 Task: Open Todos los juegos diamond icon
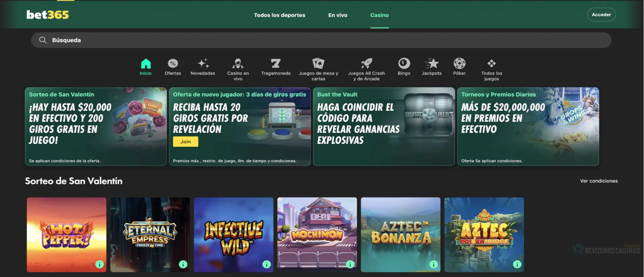point(491,63)
